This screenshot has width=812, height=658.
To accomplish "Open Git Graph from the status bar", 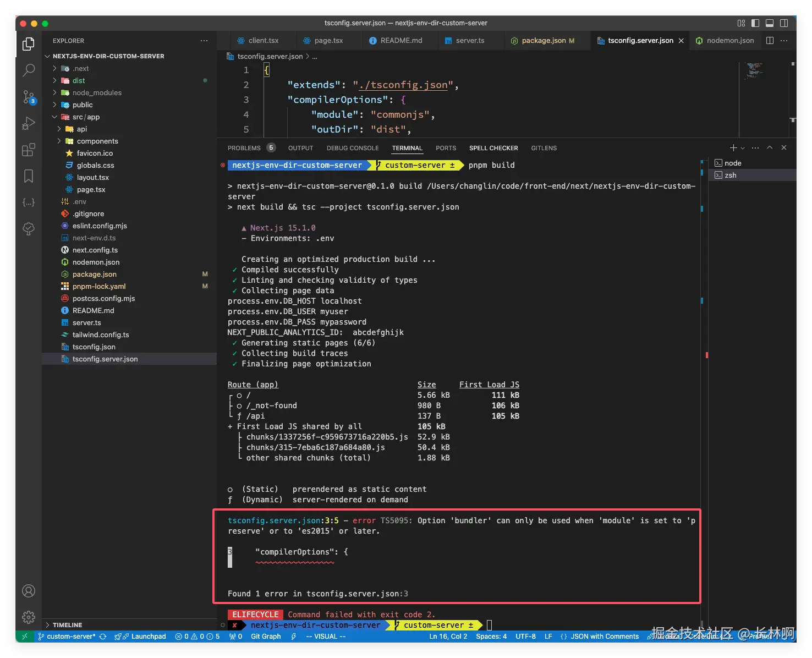I will tap(266, 637).
